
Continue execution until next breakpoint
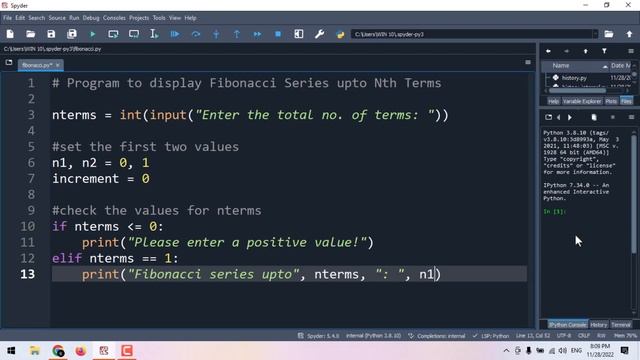pyautogui.click(x=258, y=34)
